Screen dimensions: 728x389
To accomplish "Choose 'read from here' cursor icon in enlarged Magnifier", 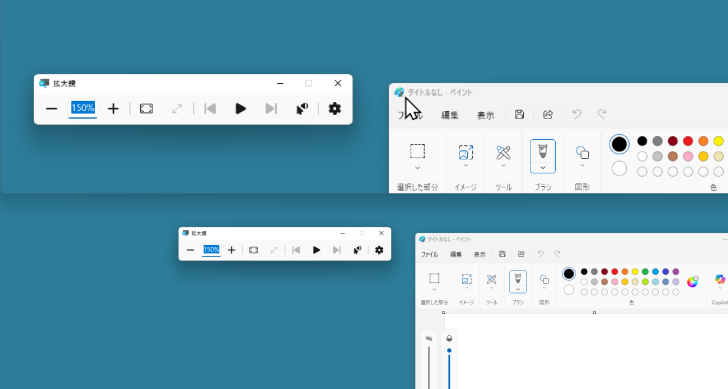I will point(302,109).
